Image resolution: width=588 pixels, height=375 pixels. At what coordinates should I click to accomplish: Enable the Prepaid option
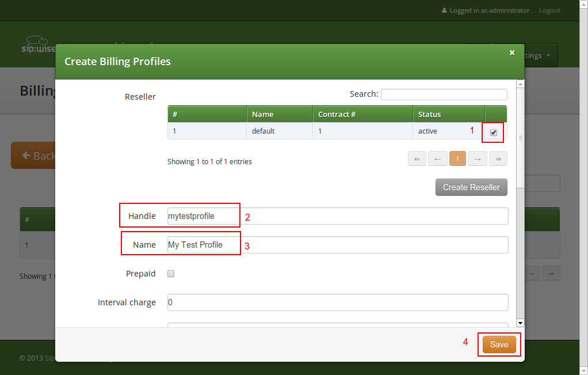point(170,273)
